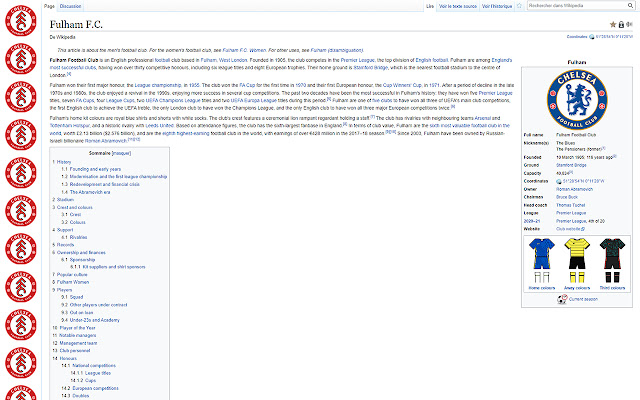This screenshot has width=640, height=400.
Task: Jump to 3.1 Crest section
Action: (71, 215)
